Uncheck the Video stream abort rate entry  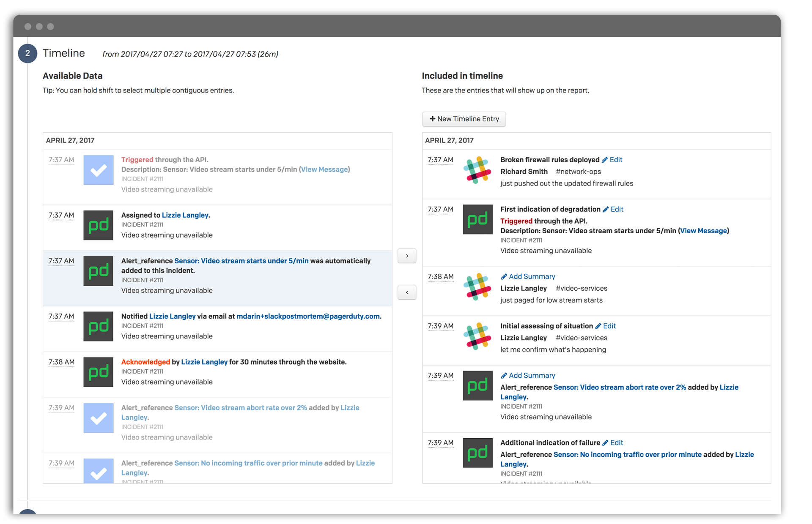[98, 418]
